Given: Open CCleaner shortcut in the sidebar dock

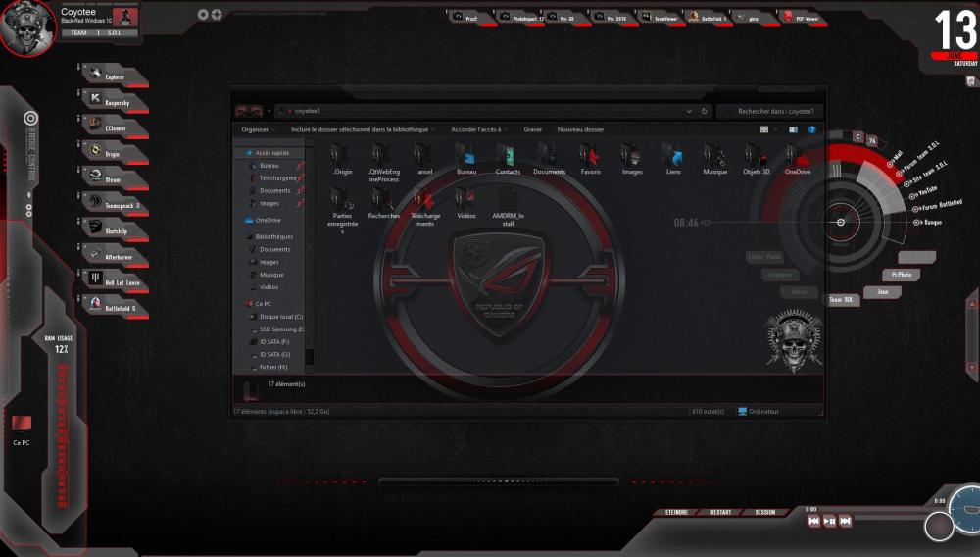Looking at the screenshot, I should coord(115,127).
